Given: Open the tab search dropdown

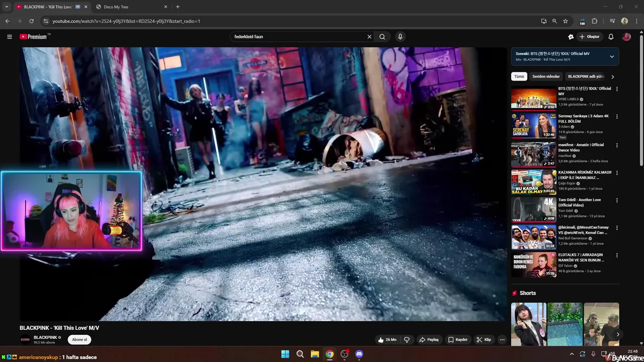Looking at the screenshot, I should point(6,7).
